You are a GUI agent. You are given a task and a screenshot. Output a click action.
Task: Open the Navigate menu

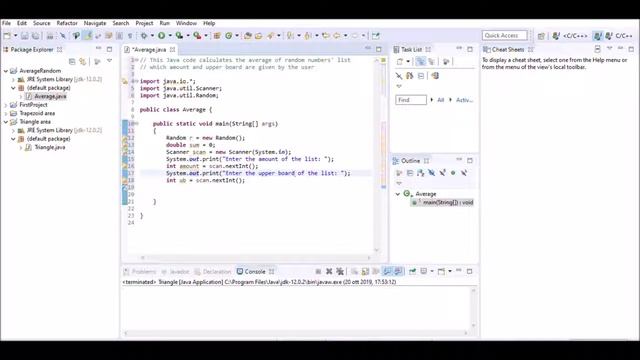[x=95, y=23]
